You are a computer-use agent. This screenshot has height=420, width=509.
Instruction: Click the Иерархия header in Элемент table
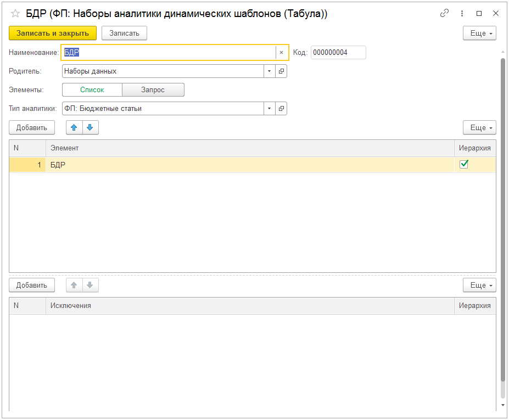(475, 148)
